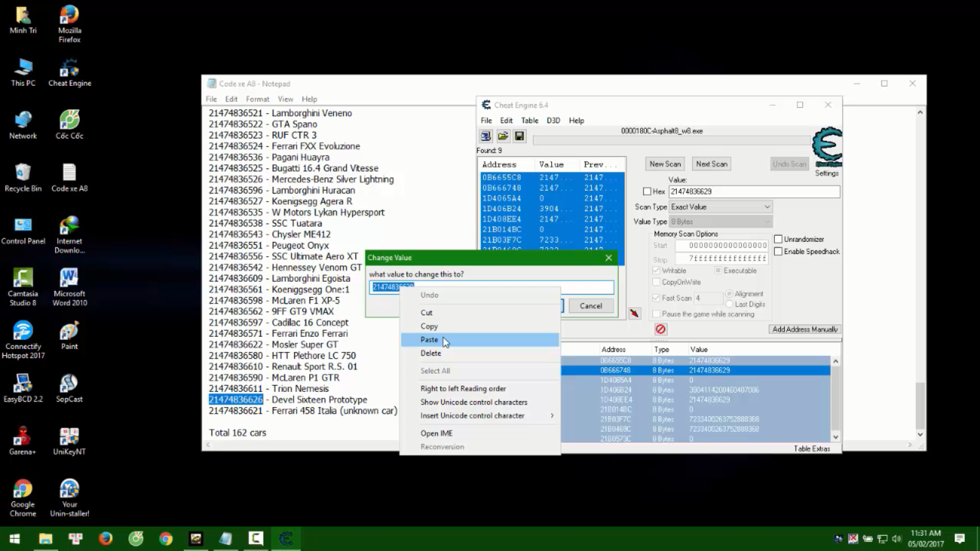This screenshot has height=551, width=980.
Task: Click Windows Start button on taskbar
Action: coord(15,539)
